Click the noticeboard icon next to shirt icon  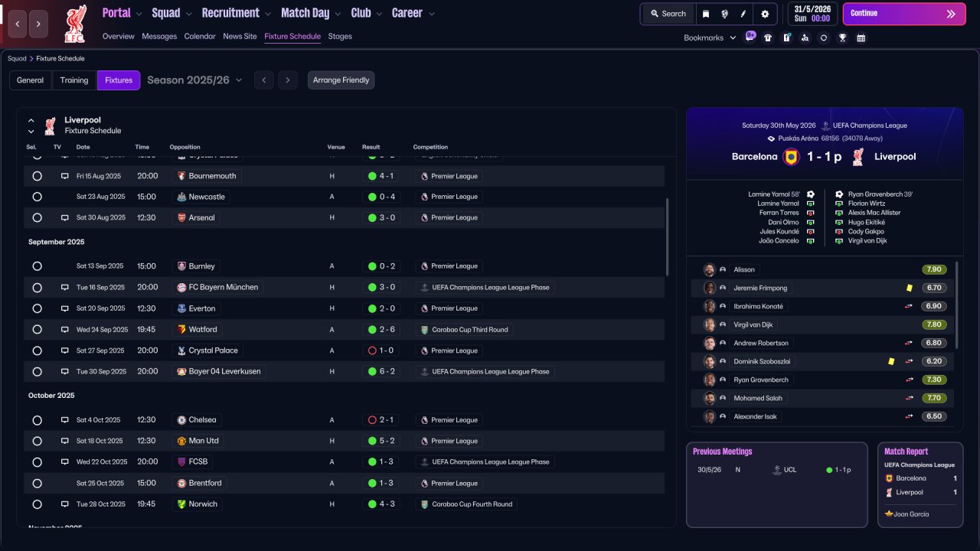point(786,37)
